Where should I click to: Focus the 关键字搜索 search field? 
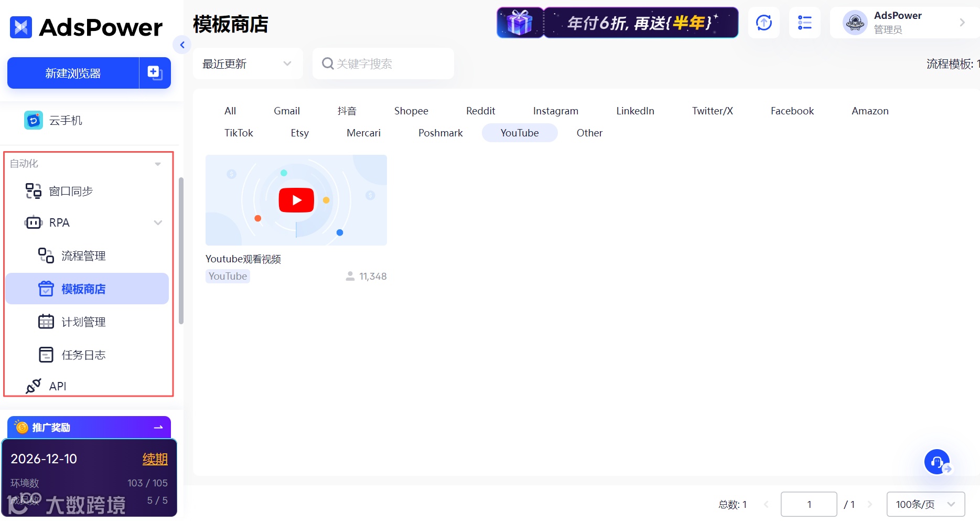click(383, 63)
